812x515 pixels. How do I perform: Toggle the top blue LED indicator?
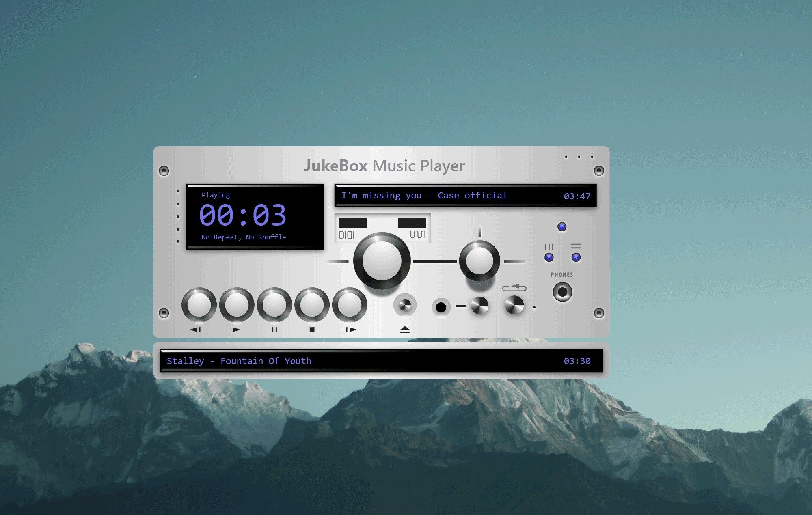[562, 226]
